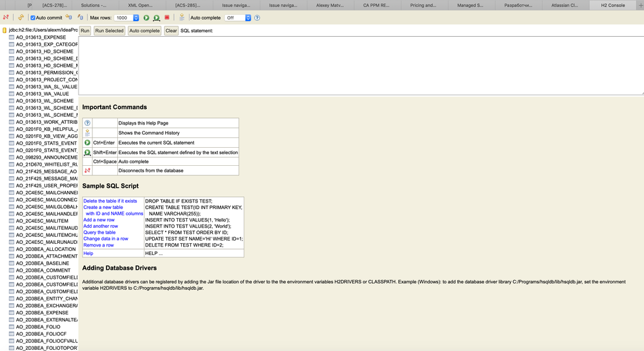Image resolution: width=644 pixels, height=351 pixels.
Task: Select AO_0201F0_STATS_EVENT table
Action: pos(46,143)
